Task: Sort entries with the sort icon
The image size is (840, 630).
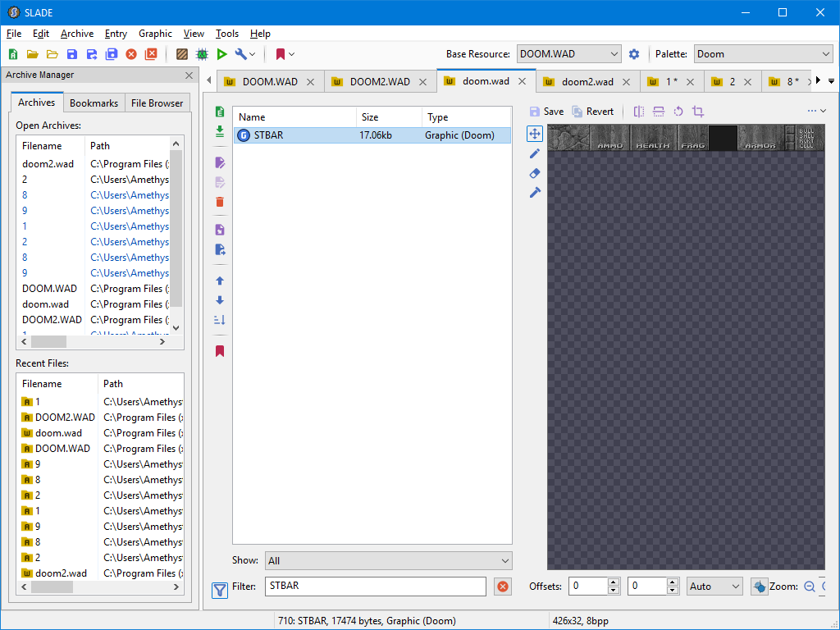Action: point(220,321)
